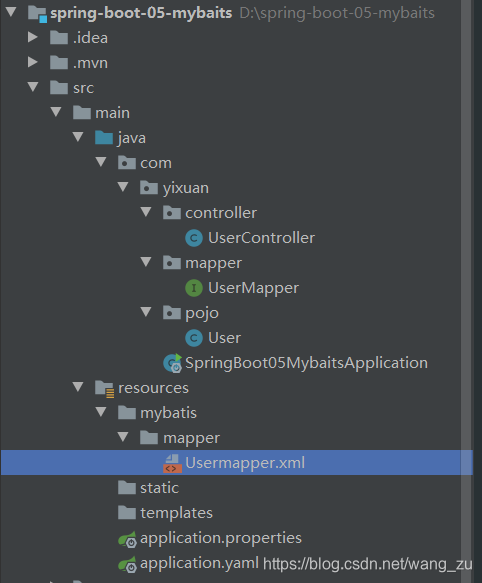Select the resources folder label
Screen dimensions: 482x583
click(x=153, y=388)
